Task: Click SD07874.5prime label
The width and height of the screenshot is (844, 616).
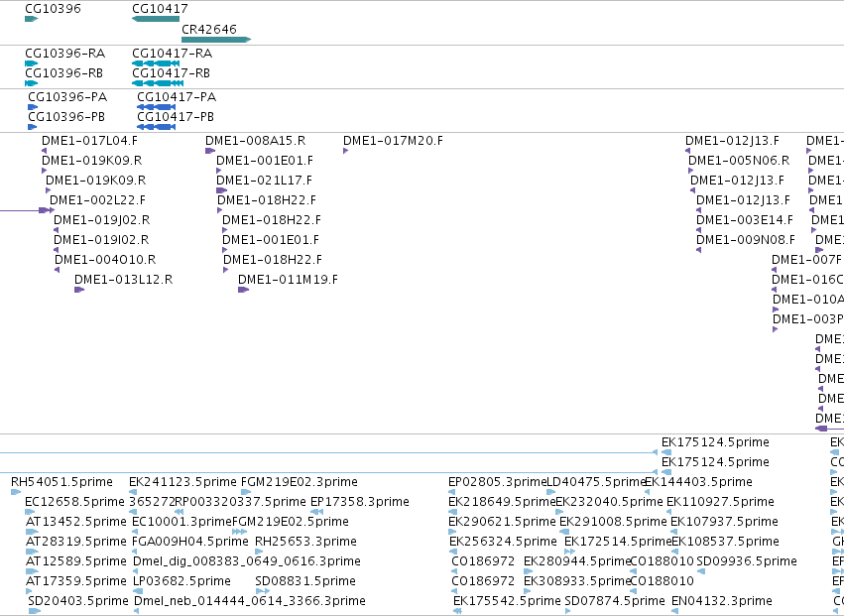Action: 615,601
